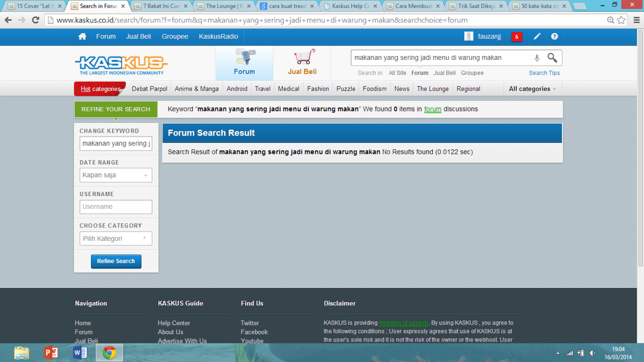Viewport: 644px width, 362px height.
Task: Open the About Us footer link
Action: pyautogui.click(x=171, y=332)
